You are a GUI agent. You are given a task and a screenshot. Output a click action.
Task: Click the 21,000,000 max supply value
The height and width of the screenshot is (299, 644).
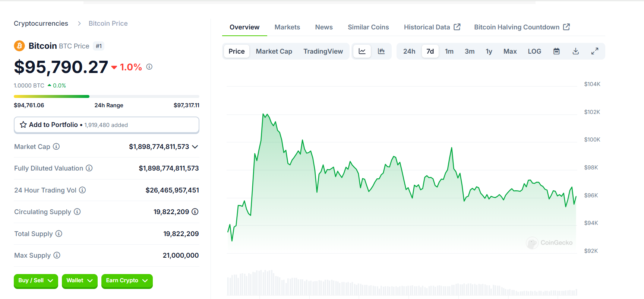181,255
